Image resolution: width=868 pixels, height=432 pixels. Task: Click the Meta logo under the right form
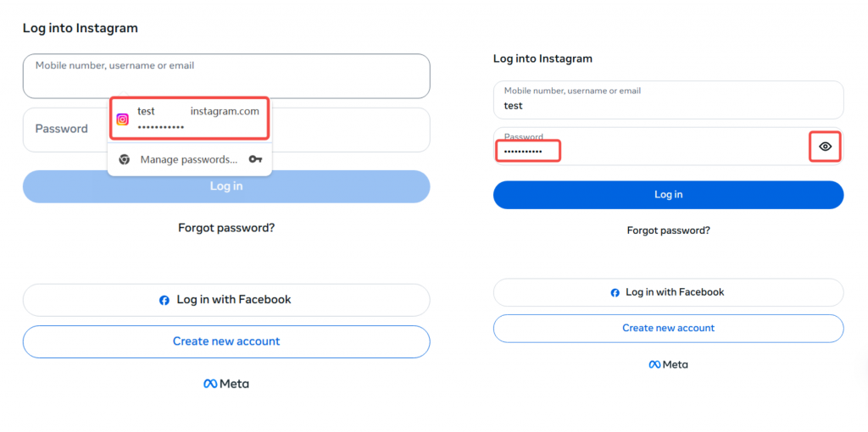pyautogui.click(x=668, y=364)
